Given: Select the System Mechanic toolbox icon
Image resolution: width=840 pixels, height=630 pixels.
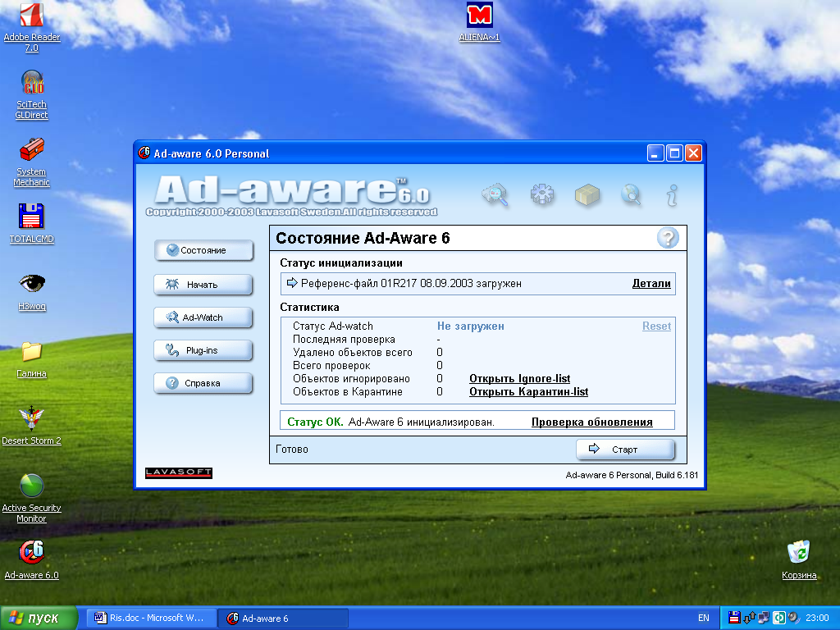Looking at the screenshot, I should 32,162.
